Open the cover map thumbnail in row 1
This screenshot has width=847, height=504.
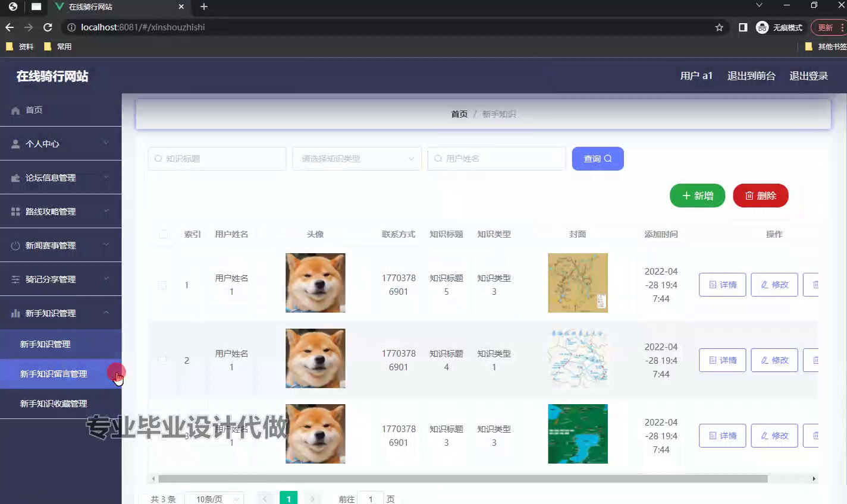pos(578,283)
